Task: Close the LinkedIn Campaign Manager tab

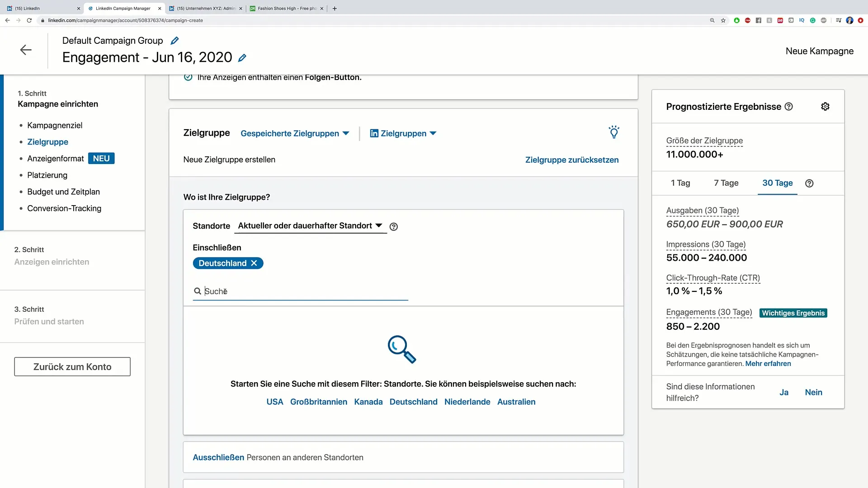Action: point(160,8)
